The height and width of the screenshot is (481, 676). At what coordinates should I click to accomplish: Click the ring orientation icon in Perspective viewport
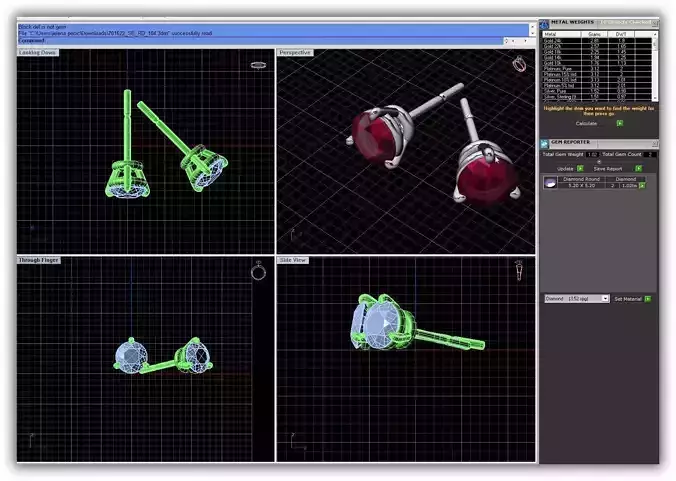coord(519,64)
